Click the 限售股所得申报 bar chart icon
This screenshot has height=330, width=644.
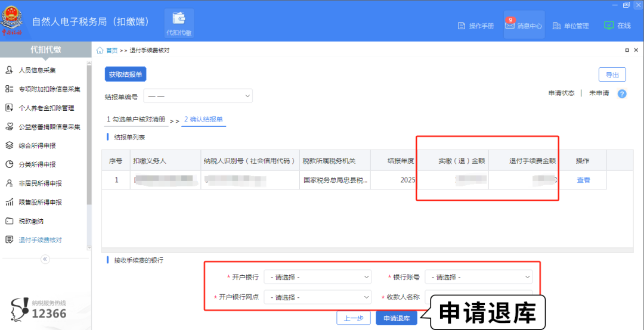pos(10,203)
